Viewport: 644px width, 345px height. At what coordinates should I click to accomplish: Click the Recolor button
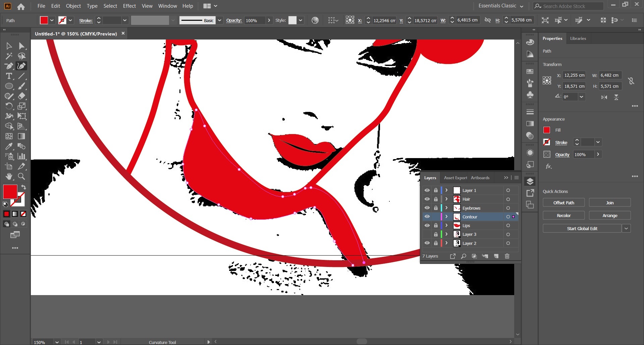click(563, 215)
